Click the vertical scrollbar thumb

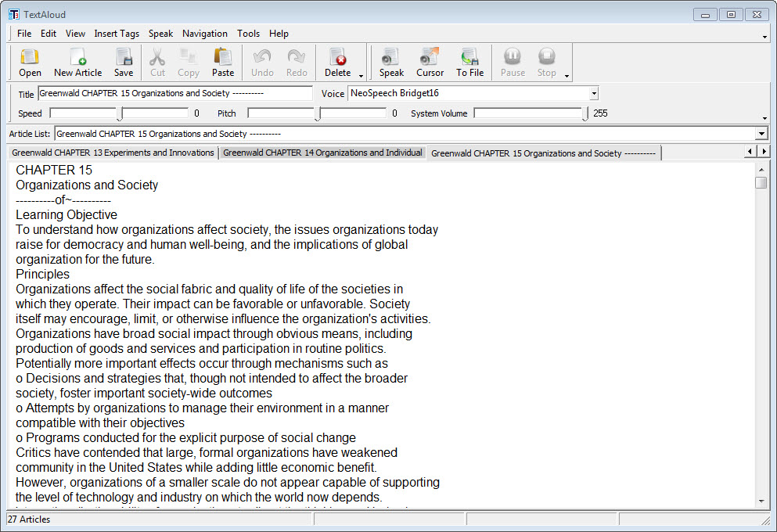pyautogui.click(x=761, y=183)
